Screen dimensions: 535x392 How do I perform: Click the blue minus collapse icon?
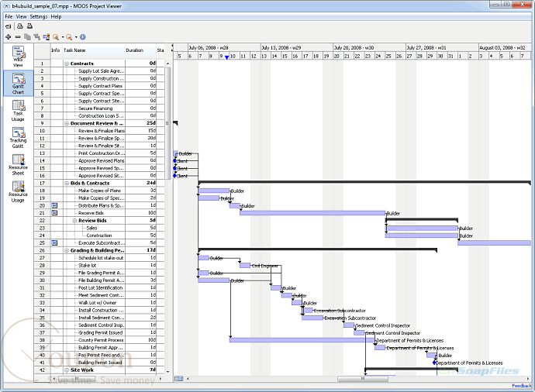(18, 37)
